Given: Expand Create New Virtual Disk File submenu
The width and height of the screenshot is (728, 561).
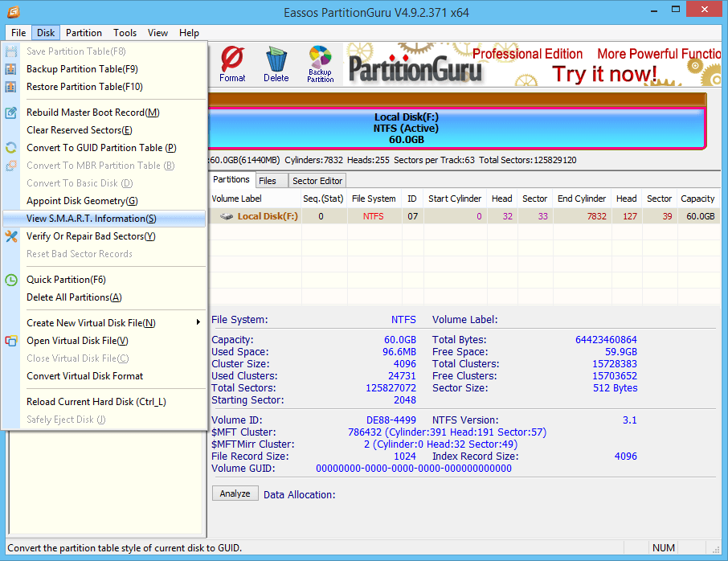Looking at the screenshot, I should [91, 323].
